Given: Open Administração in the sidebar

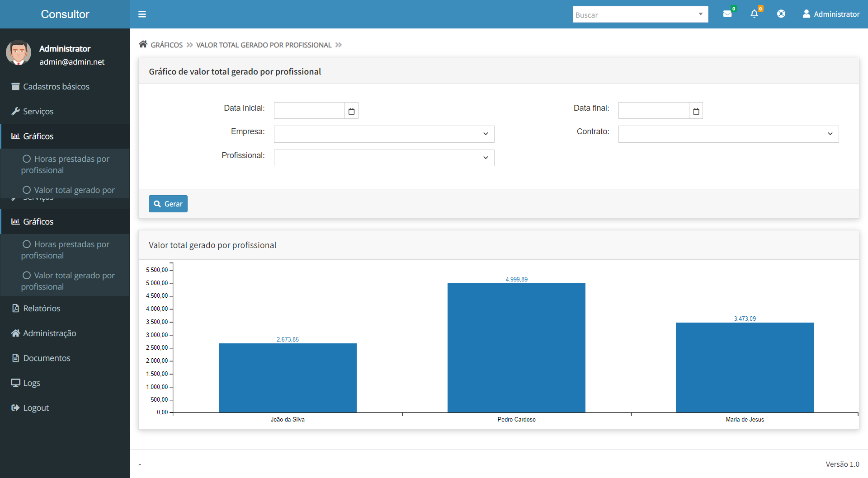Looking at the screenshot, I should click(x=65, y=333).
